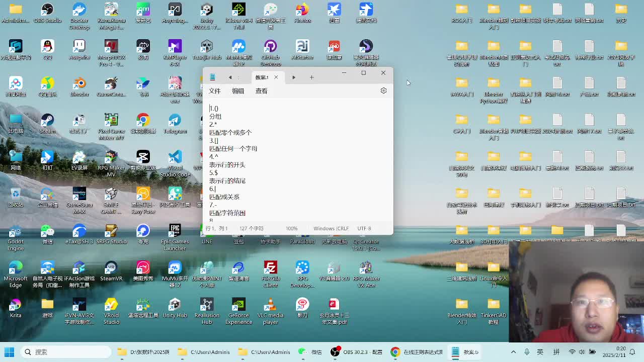This screenshot has height=362, width=644.
Task: Open the Godot Engine shortcut
Action: (16, 237)
